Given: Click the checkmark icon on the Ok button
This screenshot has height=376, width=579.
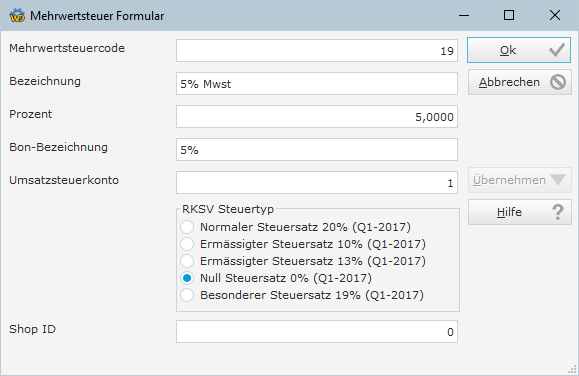Looking at the screenshot, I should point(556,50).
